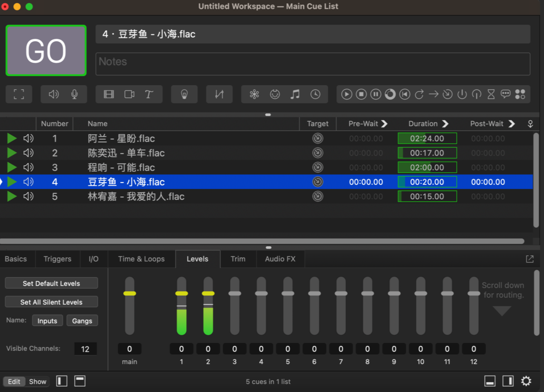Click the cue name field at top
This screenshot has height=392, width=544.
click(313, 34)
